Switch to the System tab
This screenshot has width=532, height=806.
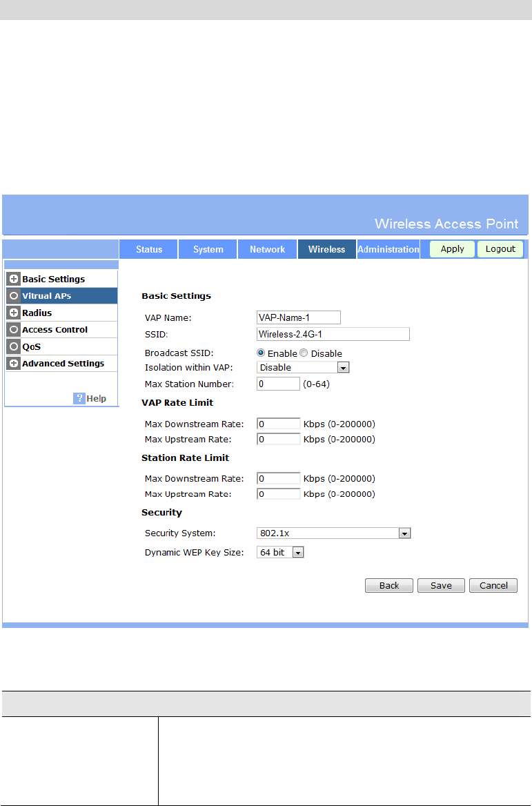tap(208, 249)
